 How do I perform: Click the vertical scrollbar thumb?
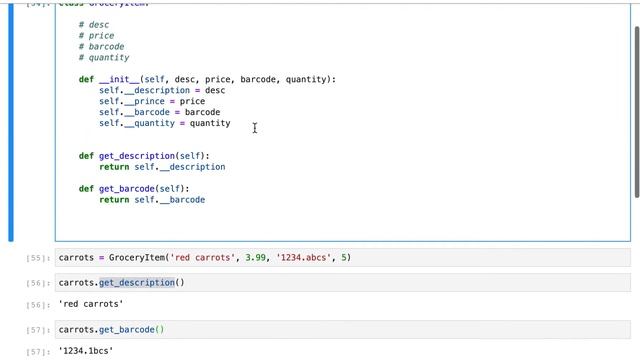pyautogui.click(x=637, y=112)
